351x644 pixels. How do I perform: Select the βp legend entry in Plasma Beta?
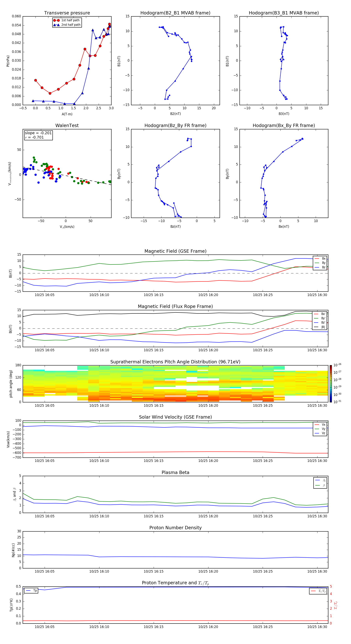[x=320, y=480]
